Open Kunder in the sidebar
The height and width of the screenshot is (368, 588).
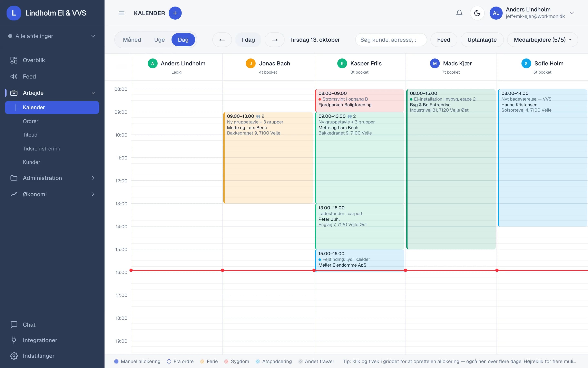point(31,162)
